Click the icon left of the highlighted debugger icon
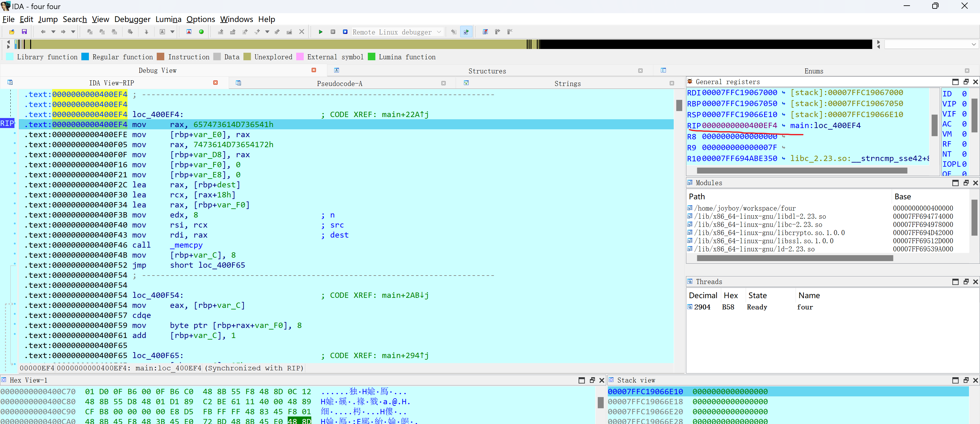 coord(454,32)
